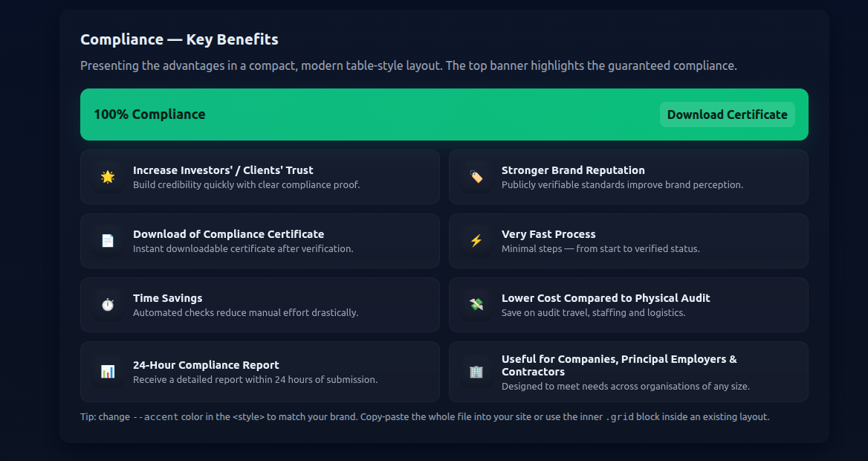Click the money icon for Lower Cost
The width and height of the screenshot is (868, 461).
pyautogui.click(x=476, y=305)
